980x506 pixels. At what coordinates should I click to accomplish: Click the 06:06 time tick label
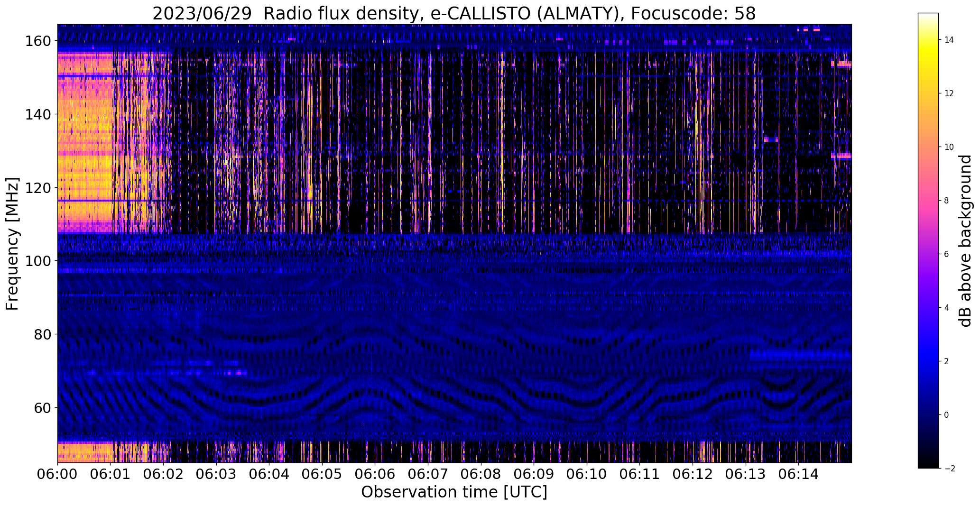(x=375, y=474)
